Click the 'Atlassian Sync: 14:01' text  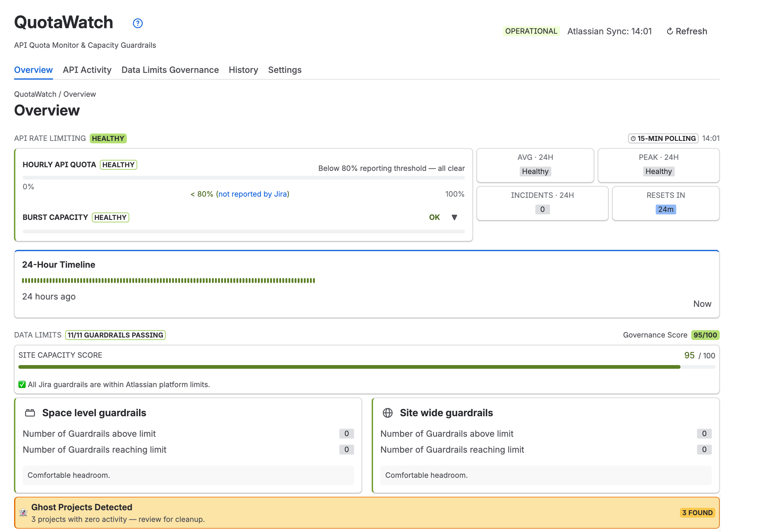pyautogui.click(x=609, y=31)
